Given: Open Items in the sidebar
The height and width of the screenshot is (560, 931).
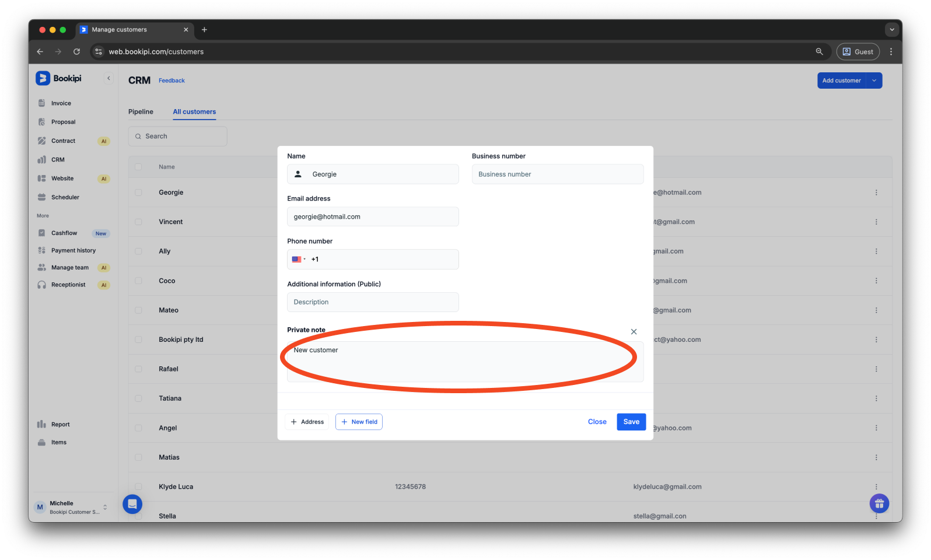Looking at the screenshot, I should (x=59, y=442).
